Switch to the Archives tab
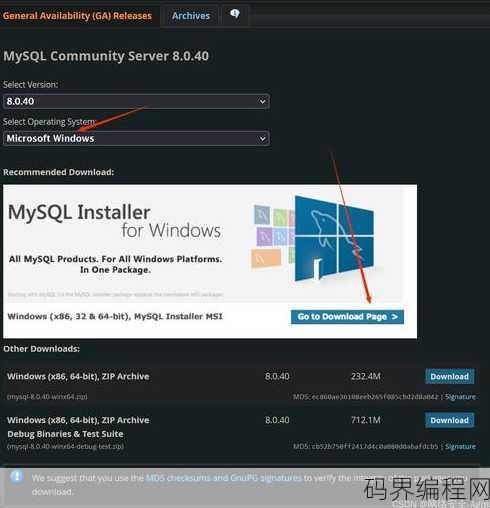This screenshot has width=490, height=508. coord(191,16)
